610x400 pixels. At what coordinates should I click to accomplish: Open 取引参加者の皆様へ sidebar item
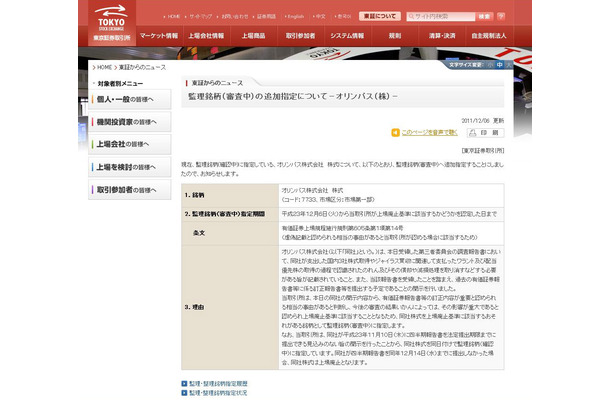point(130,189)
